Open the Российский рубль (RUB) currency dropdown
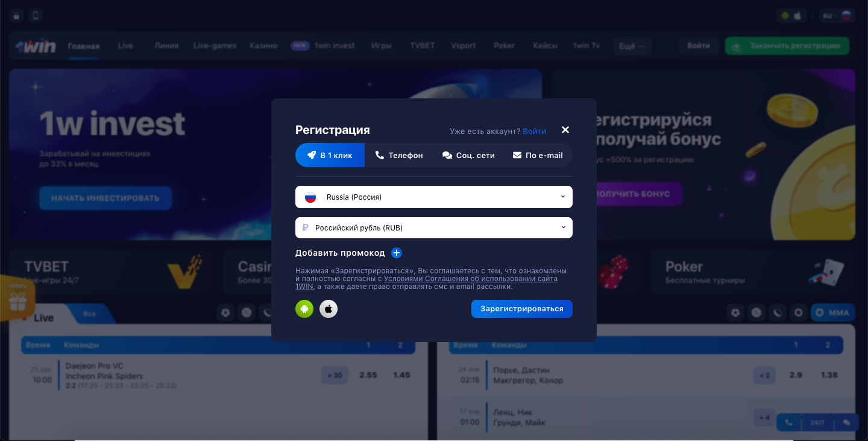 (x=434, y=228)
